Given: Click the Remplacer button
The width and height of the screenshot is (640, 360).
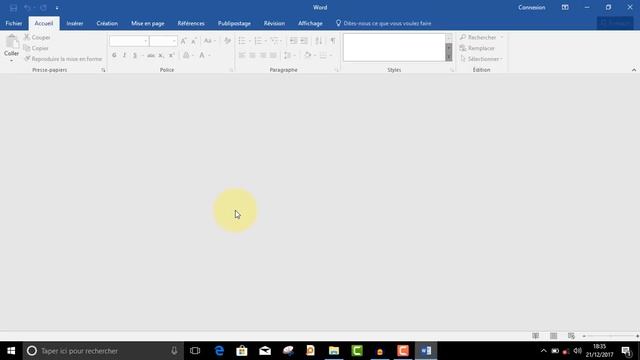Looking at the screenshot, I should pyautogui.click(x=477, y=48).
